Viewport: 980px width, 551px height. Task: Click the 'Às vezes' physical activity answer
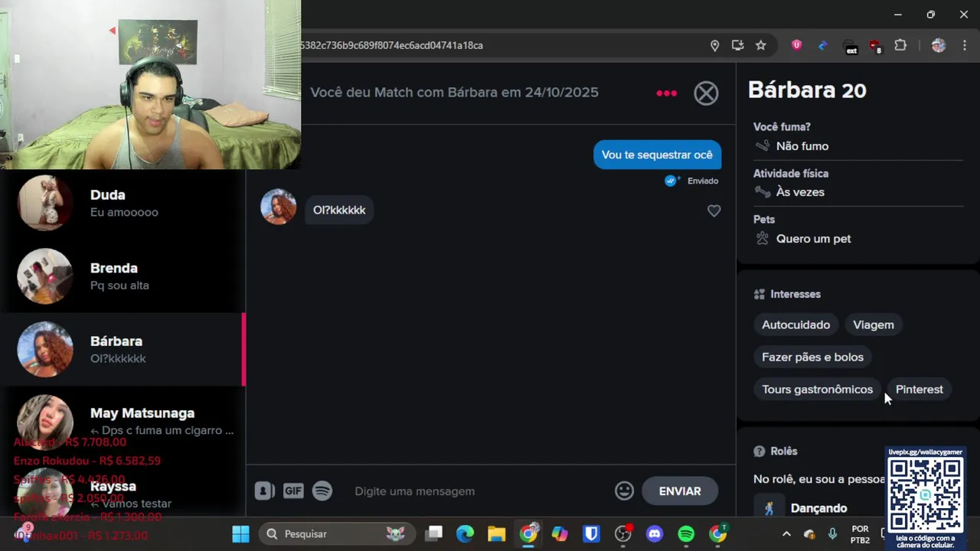(800, 192)
